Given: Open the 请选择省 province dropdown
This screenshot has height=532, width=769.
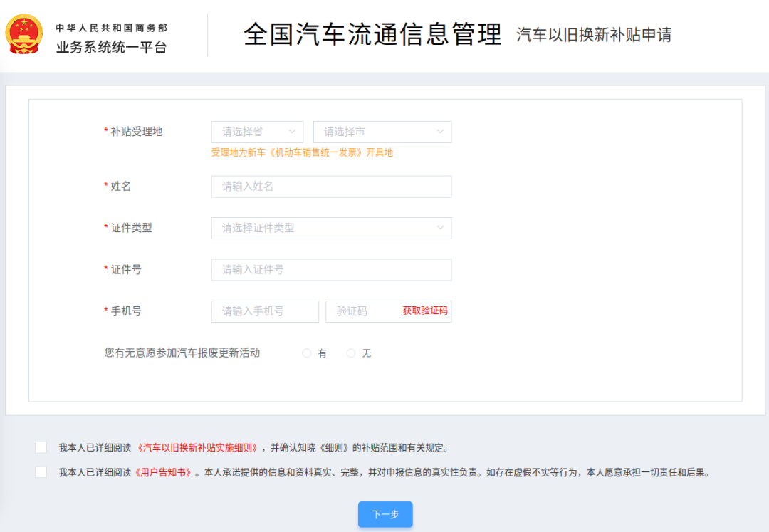Looking at the screenshot, I should point(256,132).
